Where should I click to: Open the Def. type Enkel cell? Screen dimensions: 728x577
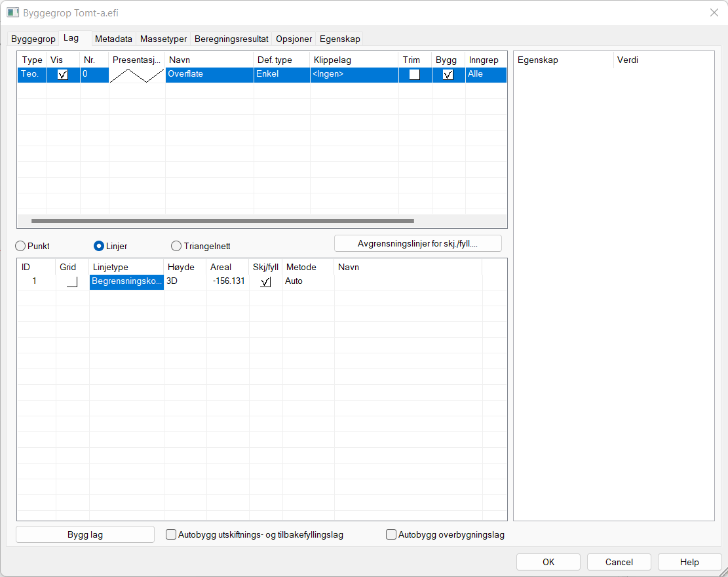click(x=281, y=75)
